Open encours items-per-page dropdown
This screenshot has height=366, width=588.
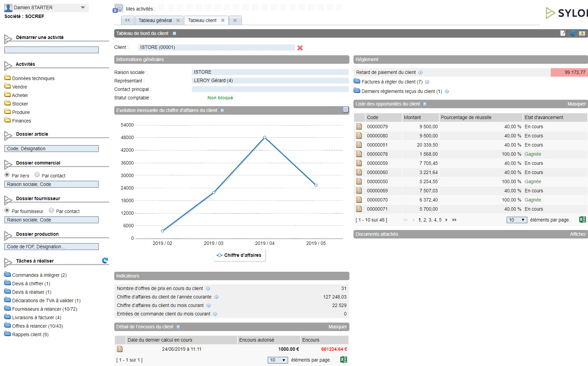(278, 360)
